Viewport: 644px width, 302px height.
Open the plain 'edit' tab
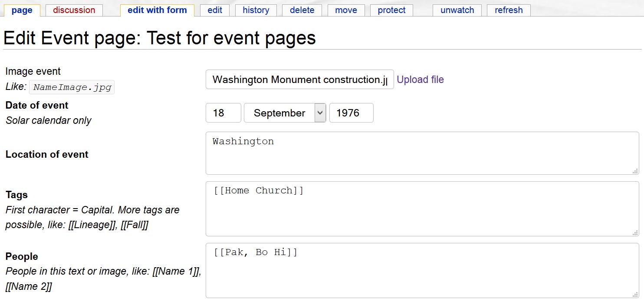click(x=215, y=10)
